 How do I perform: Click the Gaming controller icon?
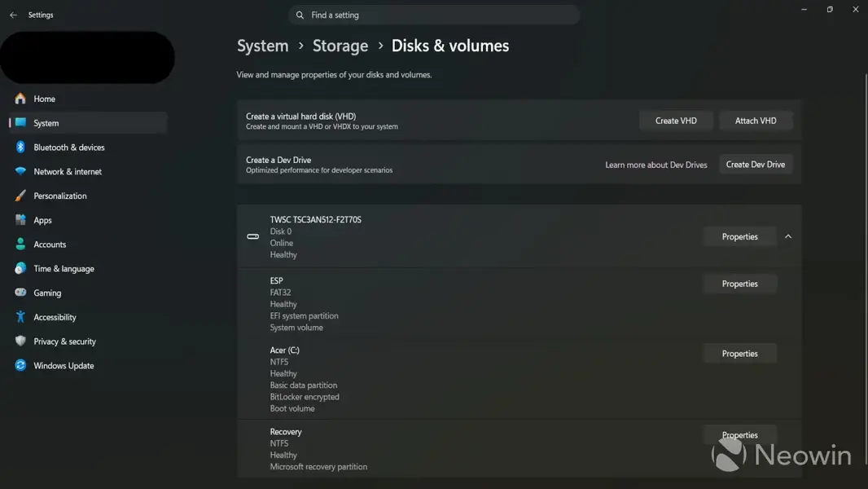point(20,293)
